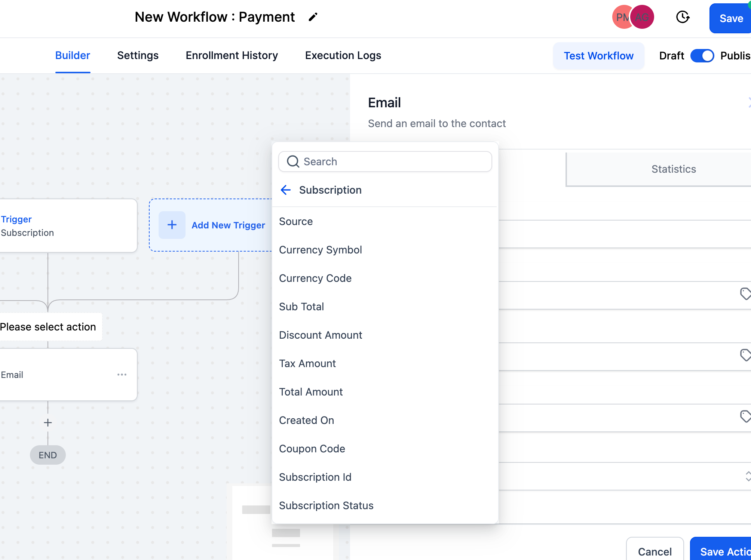The height and width of the screenshot is (560, 751).
Task: Click the Search field in the popup
Action: click(x=385, y=161)
